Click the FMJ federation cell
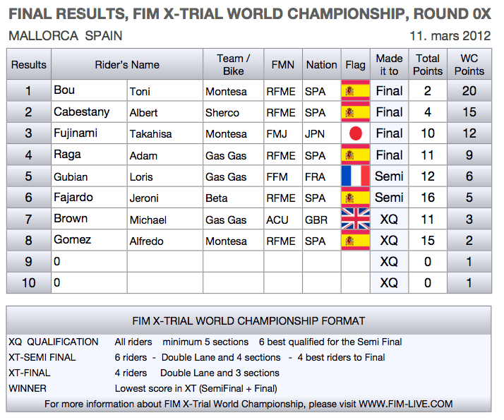The image size is (504, 420). point(283,133)
